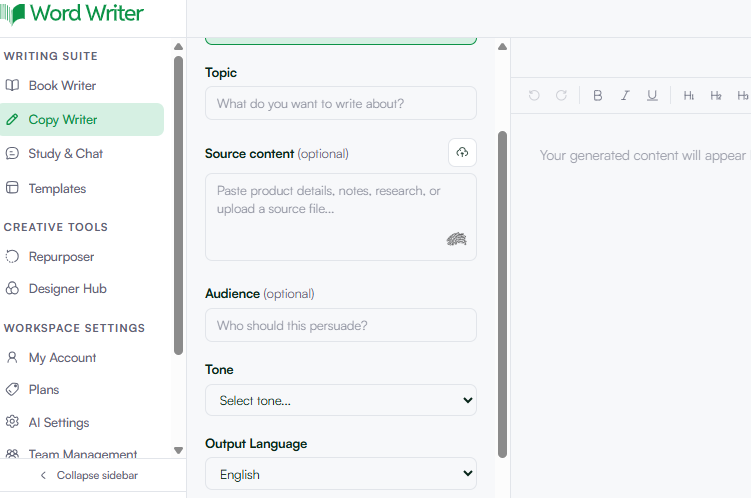Screen dimensions: 751x498
Task: Toggle underline formatting
Action: (x=652, y=95)
